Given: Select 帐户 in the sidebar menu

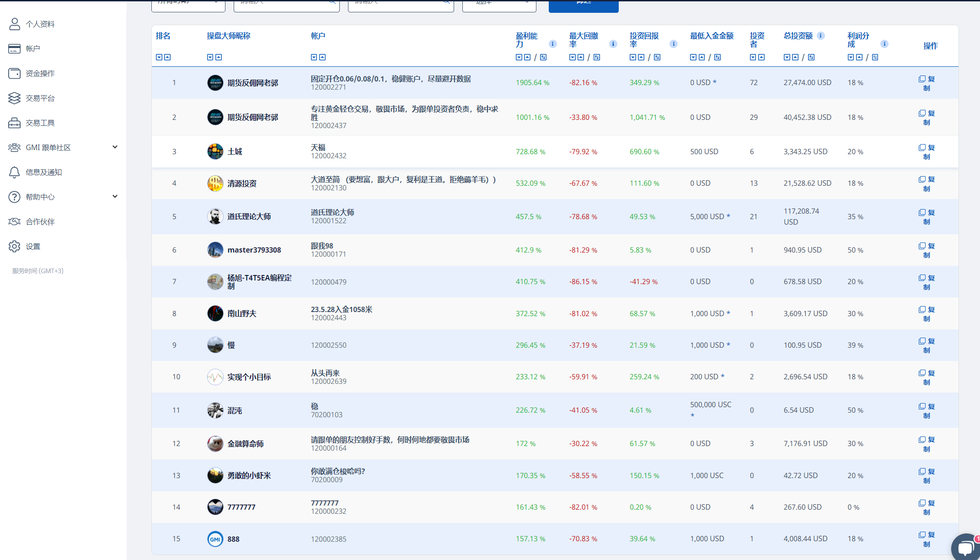Looking at the screenshot, I should tap(14, 48).
